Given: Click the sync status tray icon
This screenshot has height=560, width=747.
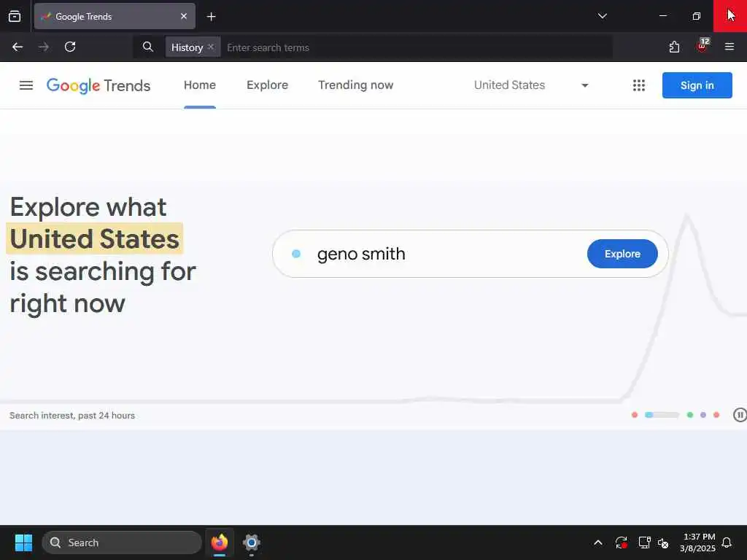Looking at the screenshot, I should point(622,542).
